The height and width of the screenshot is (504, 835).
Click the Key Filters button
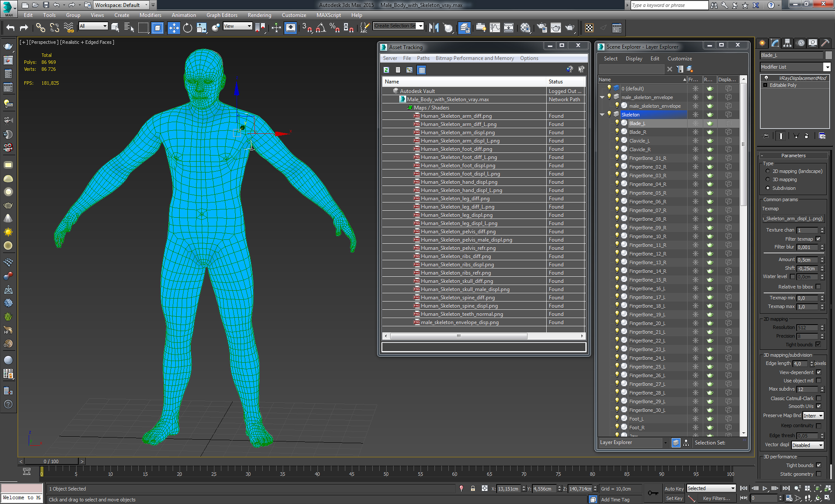click(x=716, y=498)
